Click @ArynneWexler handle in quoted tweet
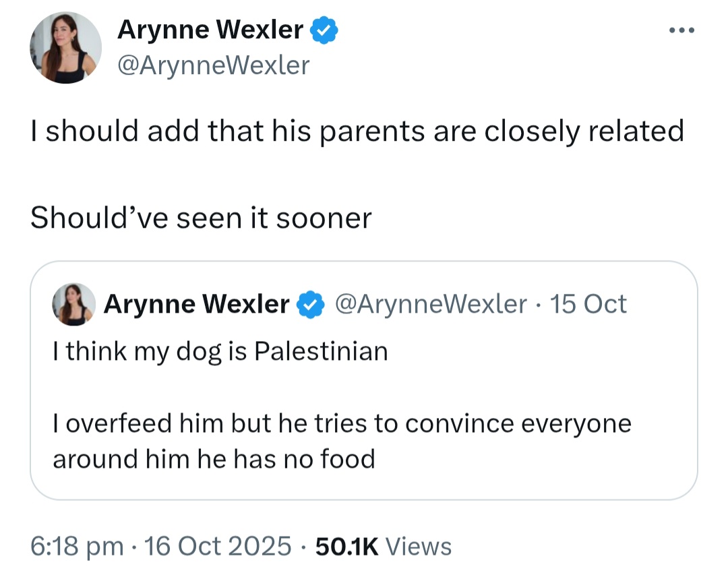Viewport: 728px width, 573px height. tap(431, 305)
